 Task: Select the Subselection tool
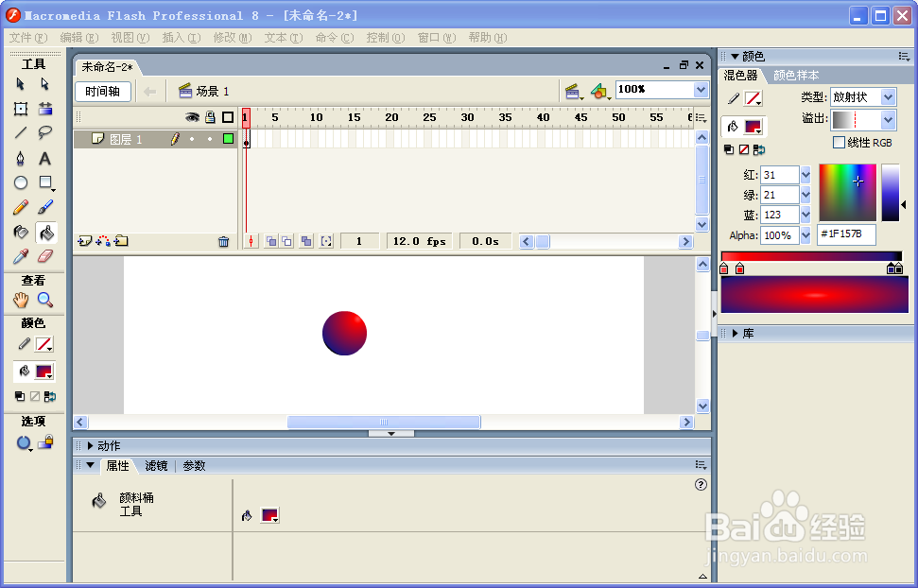click(45, 84)
